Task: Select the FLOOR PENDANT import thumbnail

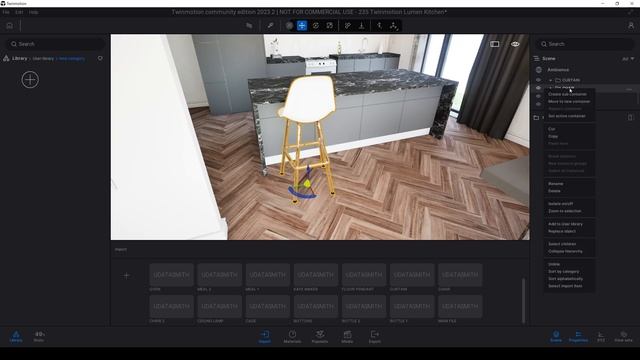Action: (x=364, y=275)
